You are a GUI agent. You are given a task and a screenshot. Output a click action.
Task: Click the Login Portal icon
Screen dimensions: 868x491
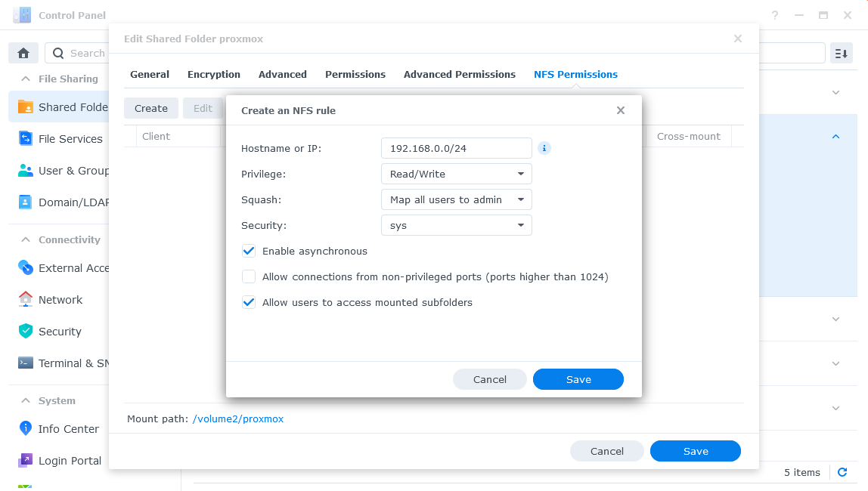(x=26, y=460)
